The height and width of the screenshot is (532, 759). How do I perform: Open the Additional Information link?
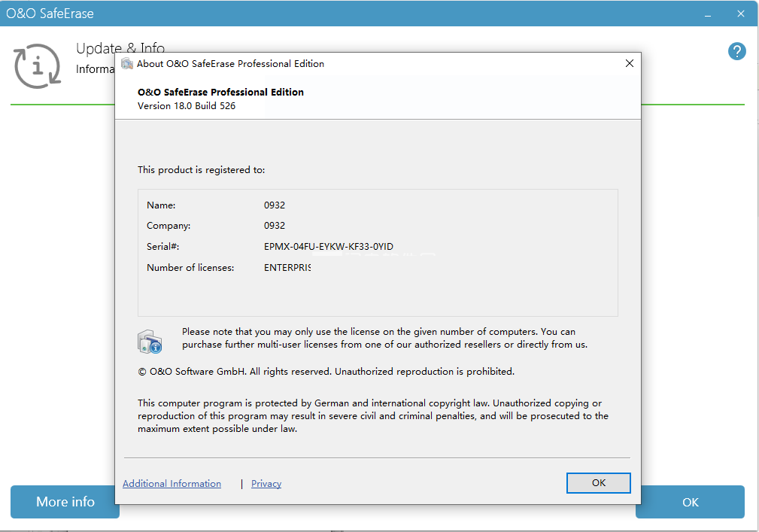click(x=172, y=484)
